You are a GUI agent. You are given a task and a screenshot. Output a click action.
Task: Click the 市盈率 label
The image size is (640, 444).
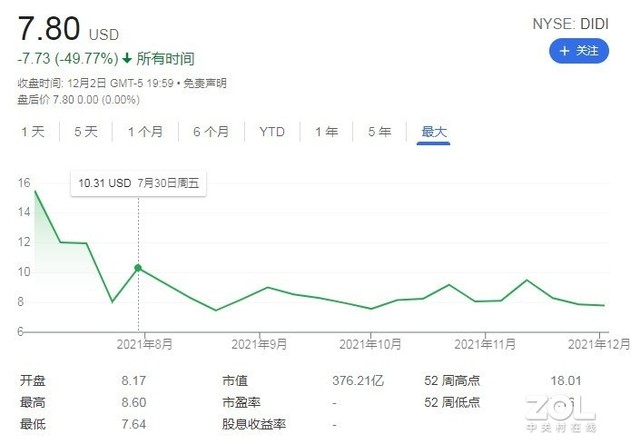tap(241, 403)
